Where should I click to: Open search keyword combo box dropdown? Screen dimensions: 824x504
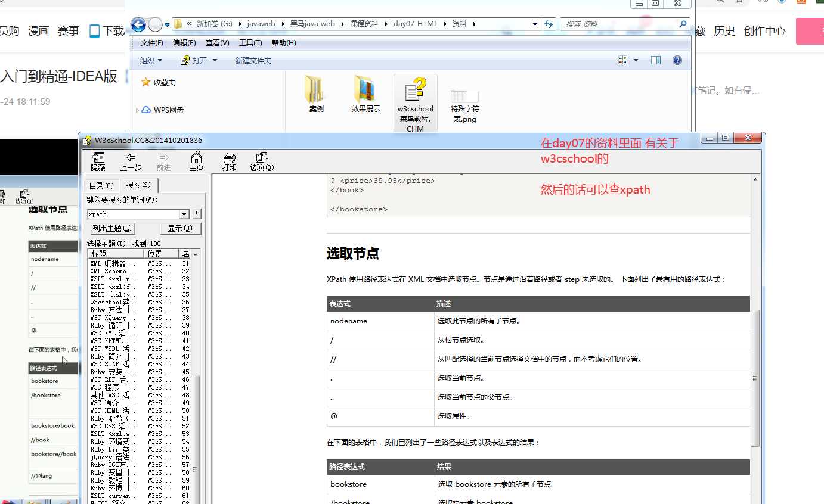[x=184, y=214]
